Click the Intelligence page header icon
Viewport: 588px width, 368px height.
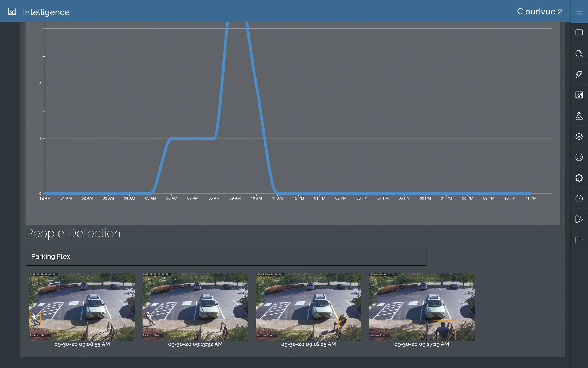click(x=12, y=11)
